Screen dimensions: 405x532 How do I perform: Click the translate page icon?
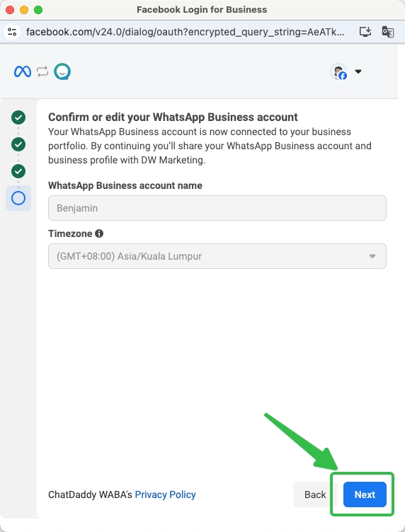[x=388, y=32]
